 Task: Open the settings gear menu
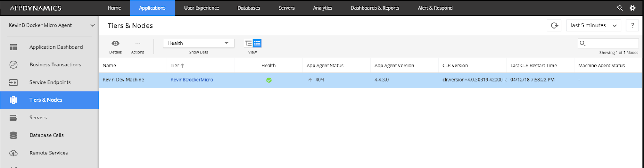632,8
